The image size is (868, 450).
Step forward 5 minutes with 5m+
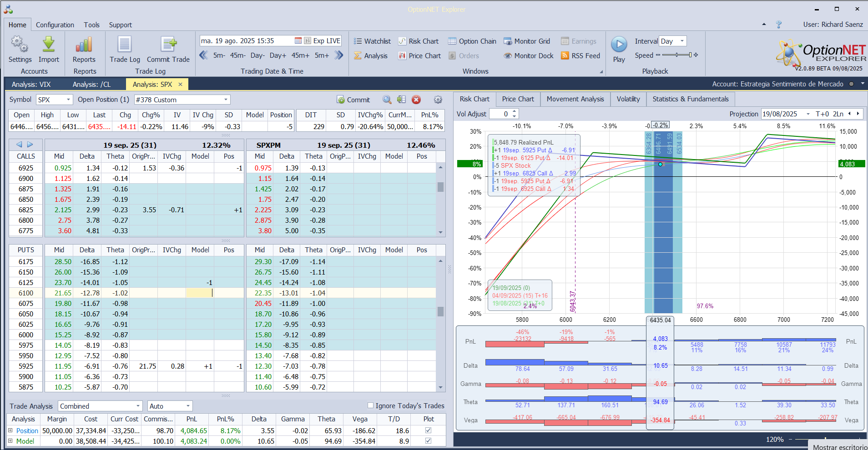[322, 55]
